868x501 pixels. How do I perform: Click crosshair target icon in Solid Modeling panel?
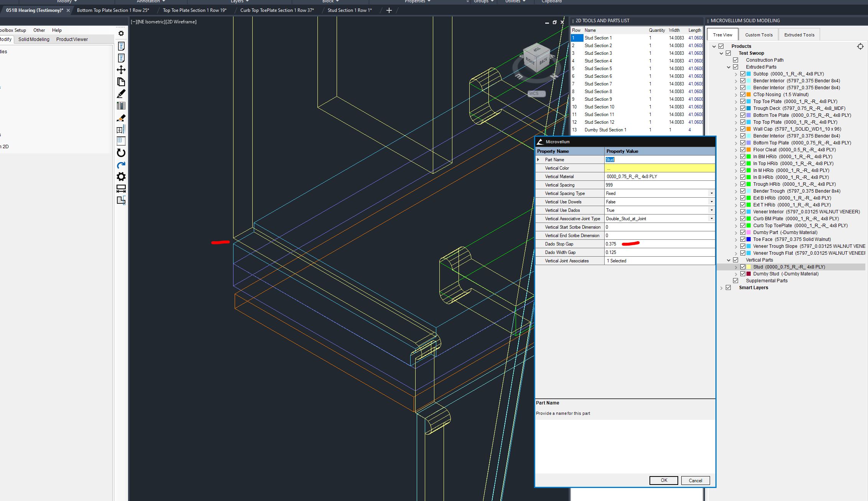coord(860,46)
